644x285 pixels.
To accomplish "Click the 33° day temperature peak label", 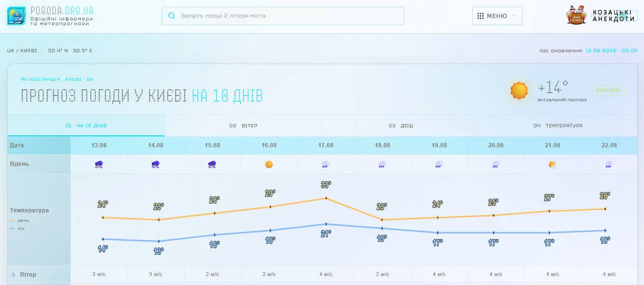I will pos(326,185).
